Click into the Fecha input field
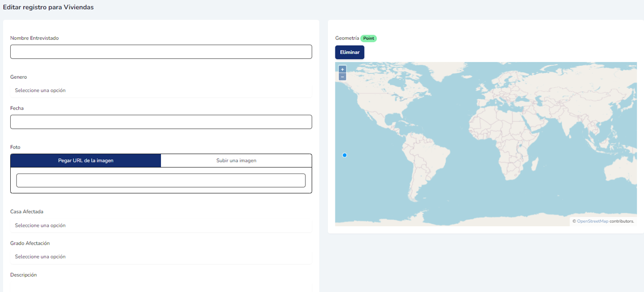This screenshot has height=292, width=644. tap(161, 122)
